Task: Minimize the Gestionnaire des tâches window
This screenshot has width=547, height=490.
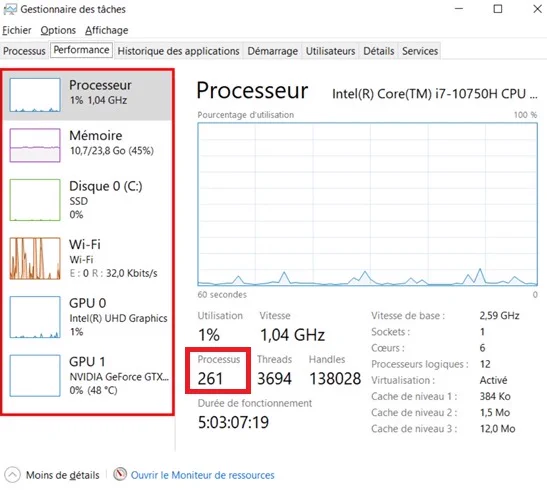Action: point(459,9)
